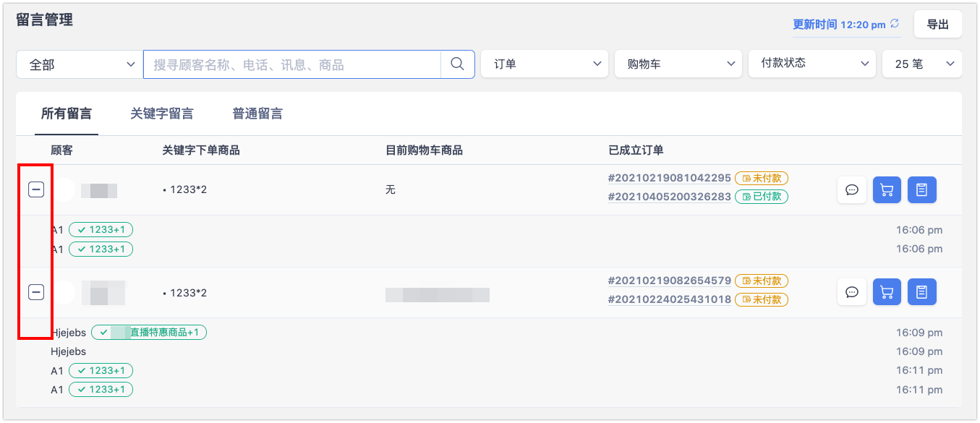Viewport: 980px width, 423px height.
Task: Click the 已成立订单 column header
Action: pos(636,150)
